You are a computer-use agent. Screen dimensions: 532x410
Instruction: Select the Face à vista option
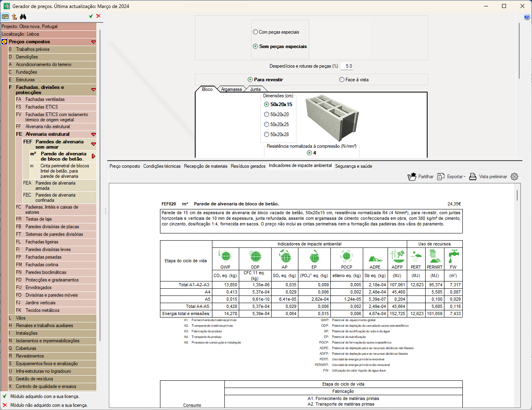(342, 80)
